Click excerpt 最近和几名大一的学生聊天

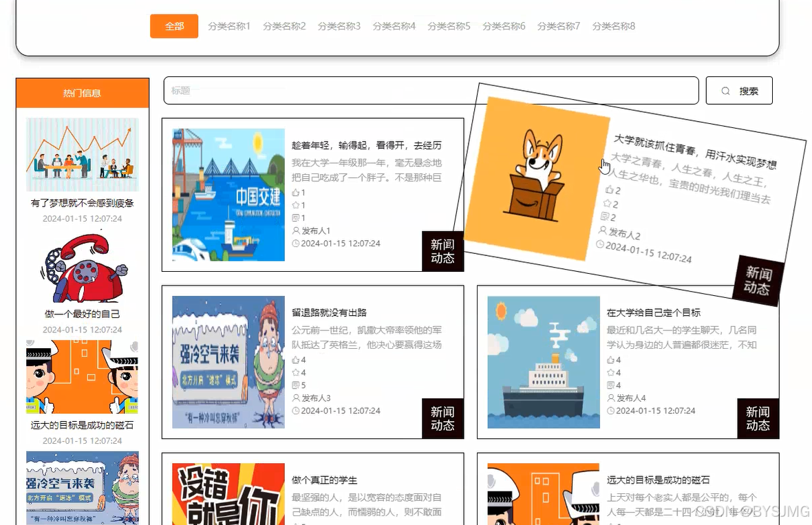click(x=682, y=338)
